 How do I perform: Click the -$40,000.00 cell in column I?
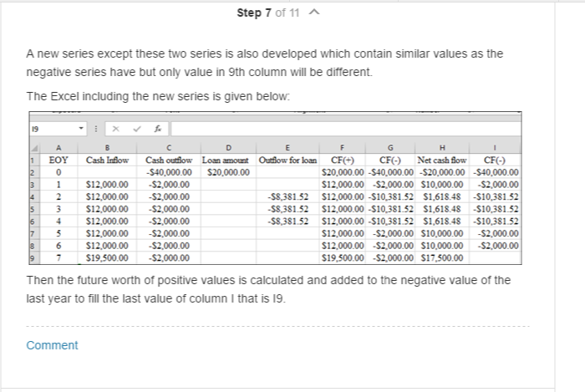point(495,172)
